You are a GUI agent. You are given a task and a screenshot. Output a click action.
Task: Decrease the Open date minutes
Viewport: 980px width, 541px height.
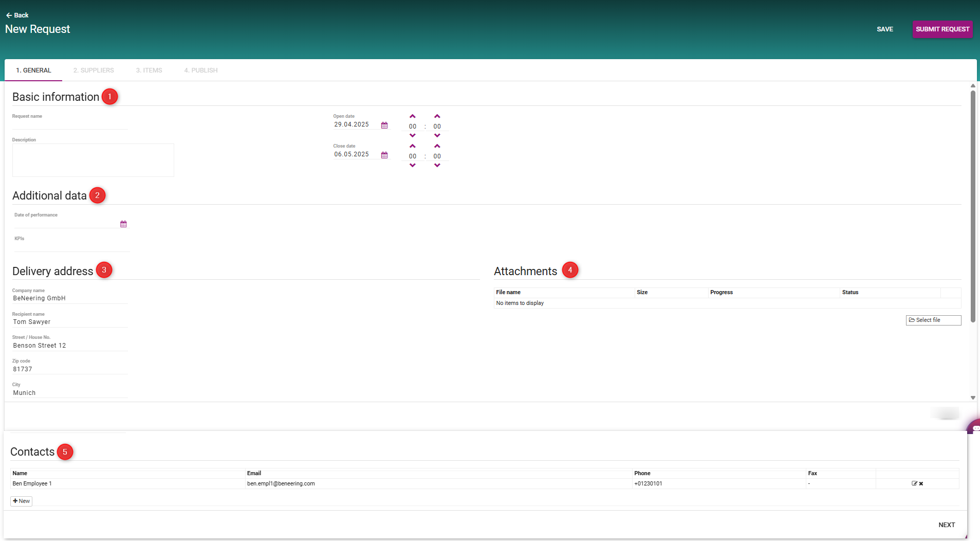[x=437, y=136]
